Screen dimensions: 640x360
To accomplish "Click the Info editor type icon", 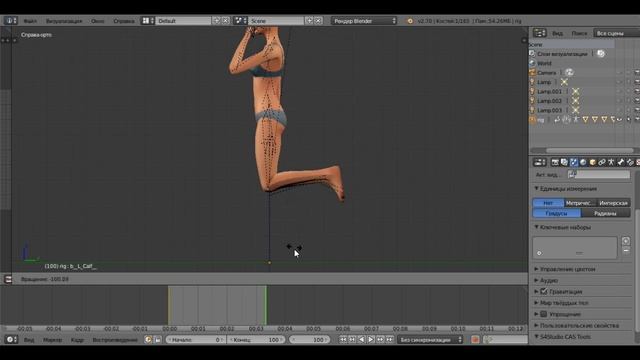I will (x=11, y=20).
